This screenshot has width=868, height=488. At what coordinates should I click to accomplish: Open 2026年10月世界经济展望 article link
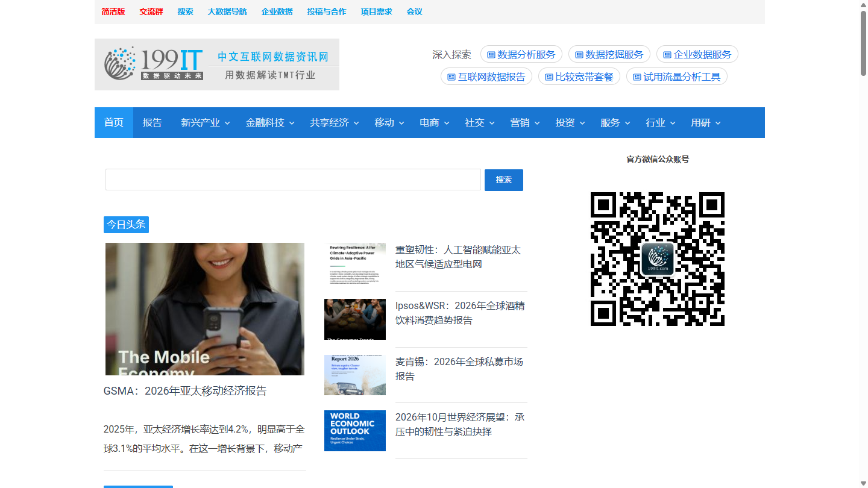(x=460, y=425)
